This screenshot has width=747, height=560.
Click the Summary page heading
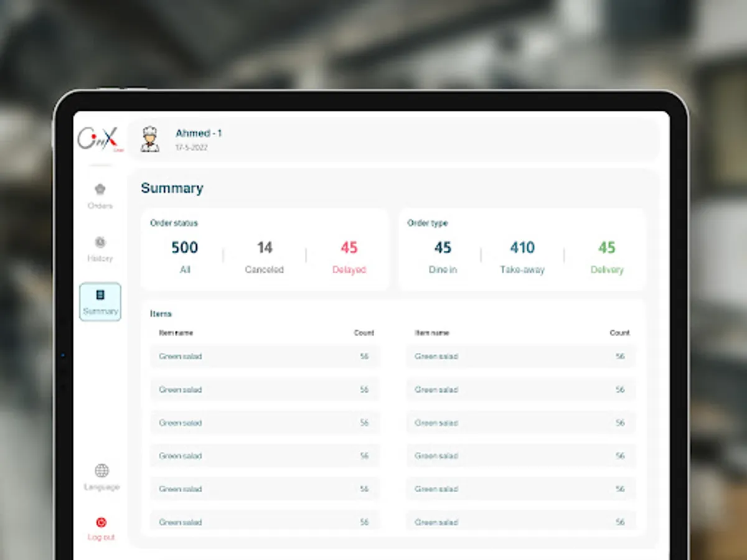pos(172,188)
